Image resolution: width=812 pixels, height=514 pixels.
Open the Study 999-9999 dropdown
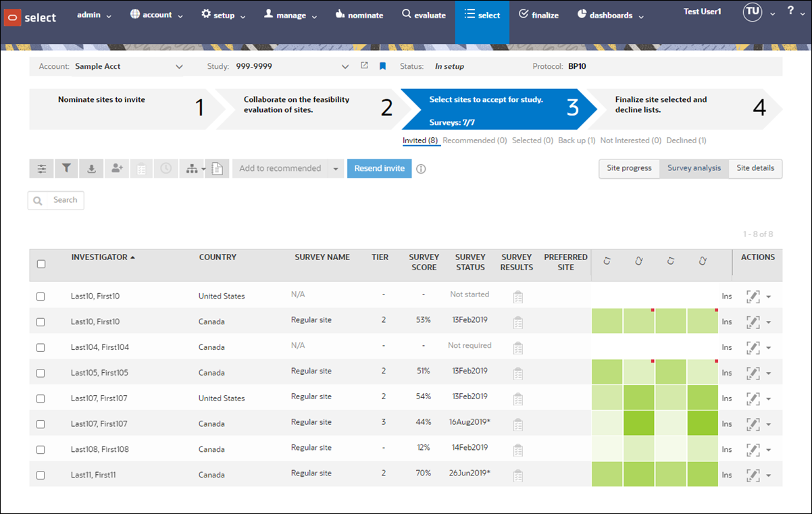pyautogui.click(x=292, y=66)
